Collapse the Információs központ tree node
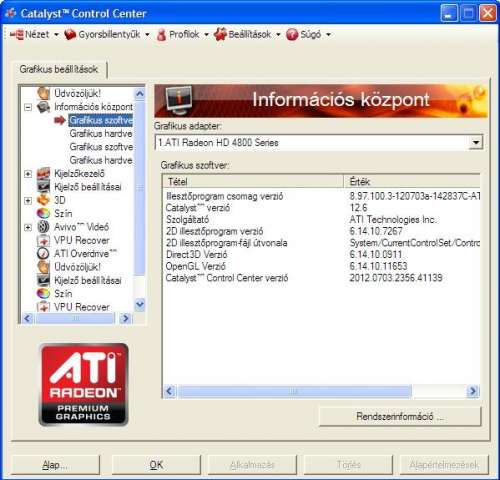This screenshot has height=480, width=500. click(28, 107)
